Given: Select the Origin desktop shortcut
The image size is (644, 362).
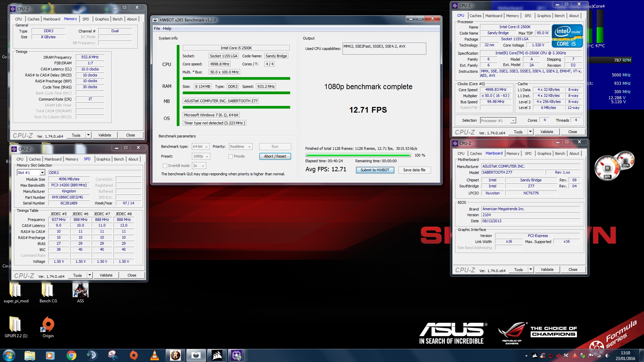Looking at the screenshot, I should [x=48, y=327].
